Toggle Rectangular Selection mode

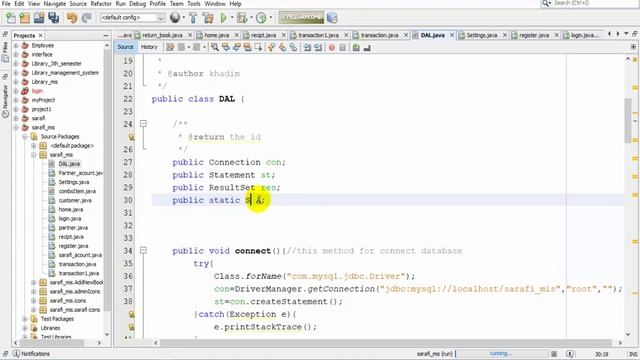pos(258,48)
